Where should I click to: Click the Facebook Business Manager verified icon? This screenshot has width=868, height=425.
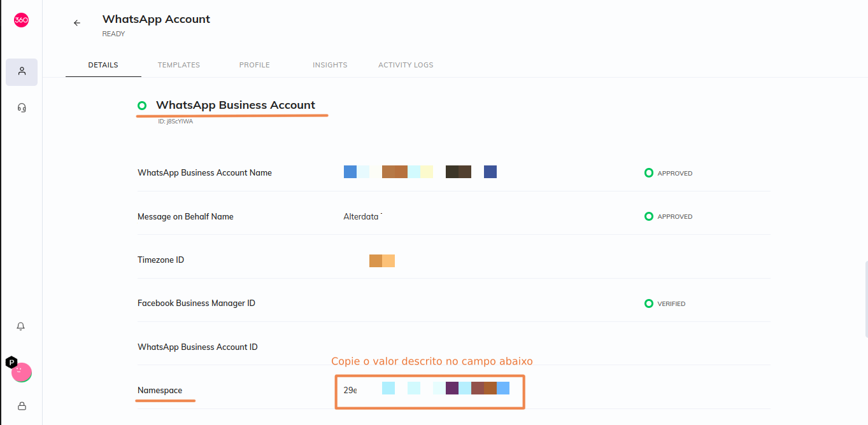pos(649,303)
